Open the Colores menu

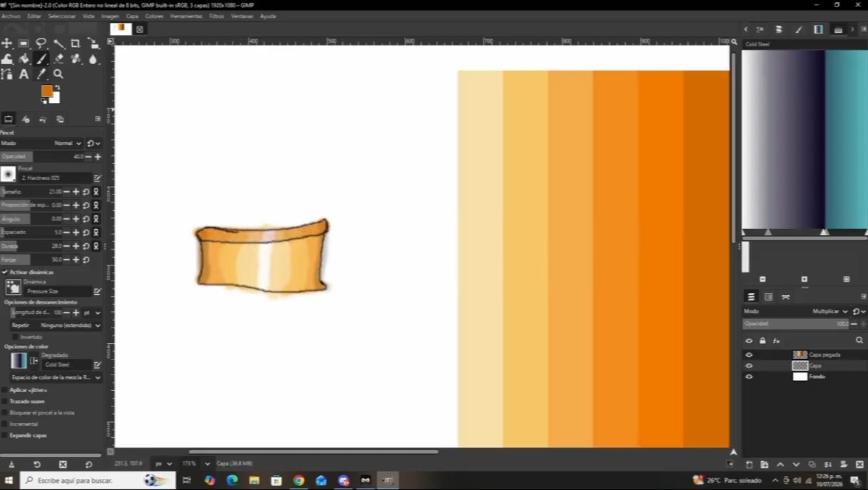[154, 16]
